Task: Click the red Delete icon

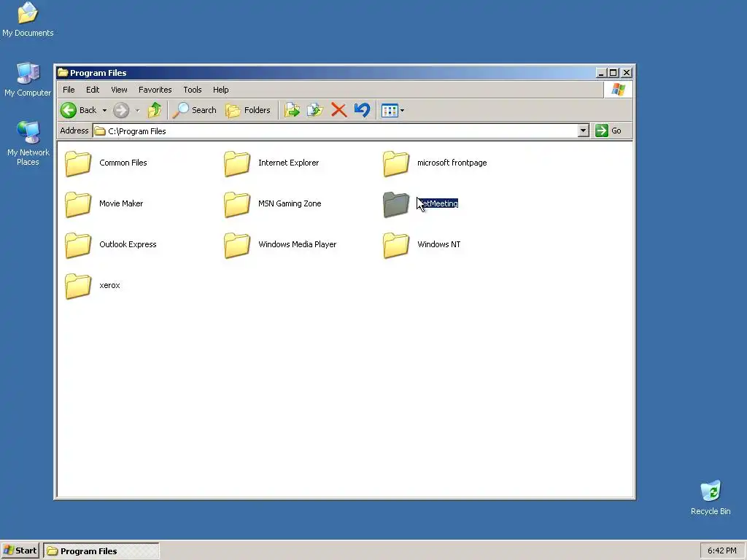Action: (338, 110)
